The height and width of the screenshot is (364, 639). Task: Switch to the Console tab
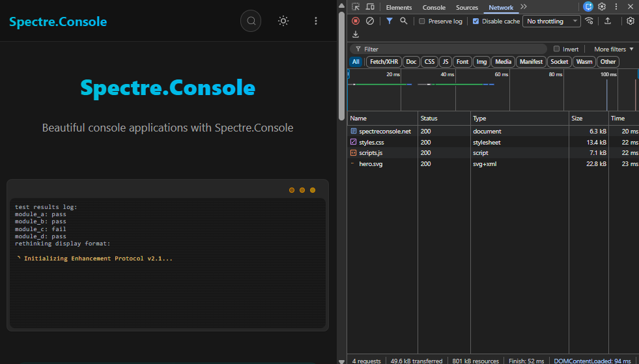[x=434, y=7]
